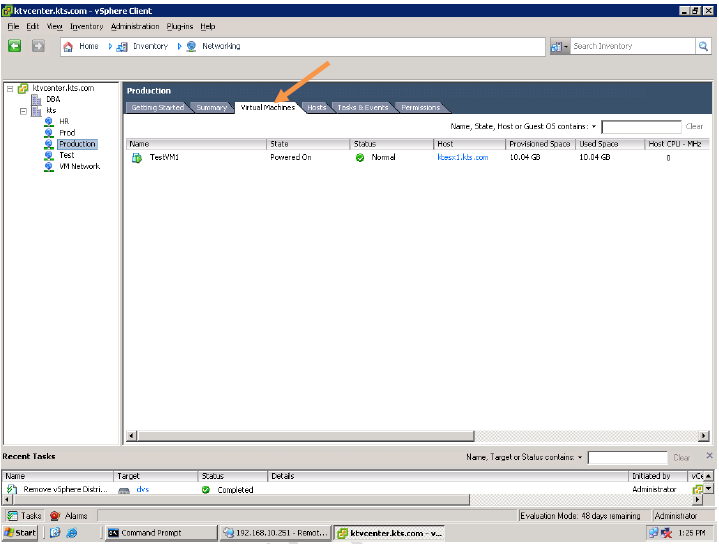Collapse the ktvcenter.kts.com tree node
The height and width of the screenshot is (544, 719).
(10, 89)
